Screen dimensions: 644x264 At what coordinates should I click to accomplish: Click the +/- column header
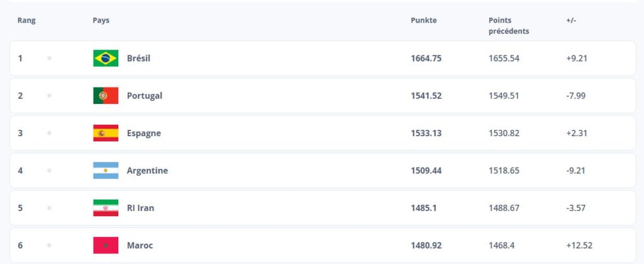pos(571,21)
